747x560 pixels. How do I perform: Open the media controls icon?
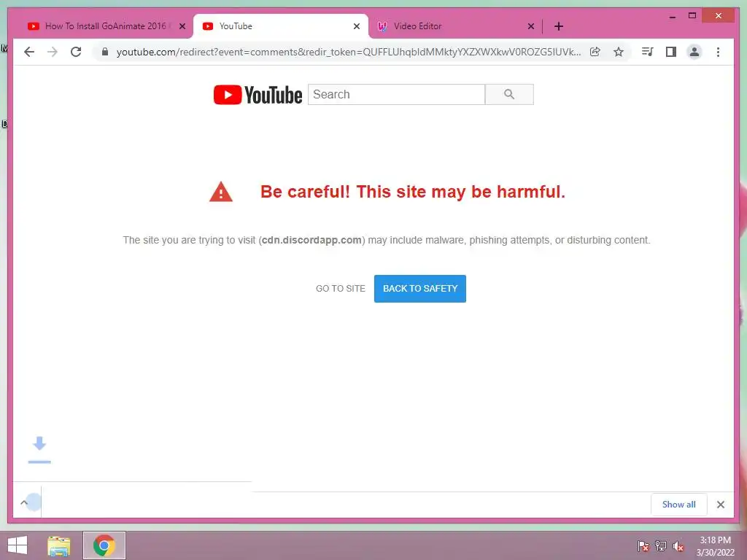point(648,52)
